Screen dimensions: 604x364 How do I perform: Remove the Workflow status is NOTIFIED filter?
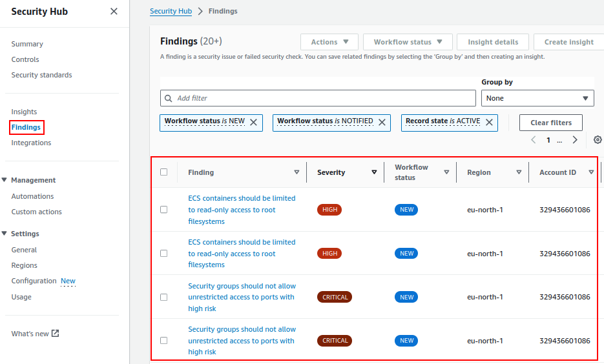(x=382, y=123)
